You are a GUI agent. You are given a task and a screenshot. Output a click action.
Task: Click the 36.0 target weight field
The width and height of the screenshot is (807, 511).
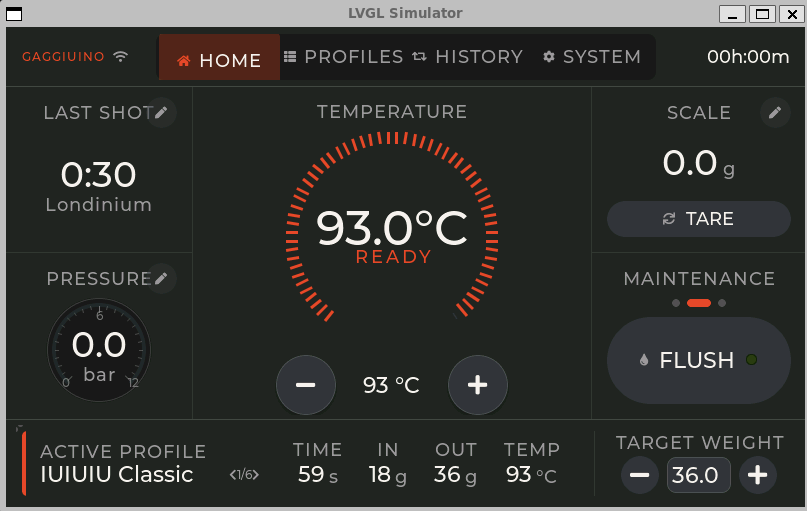[698, 475]
